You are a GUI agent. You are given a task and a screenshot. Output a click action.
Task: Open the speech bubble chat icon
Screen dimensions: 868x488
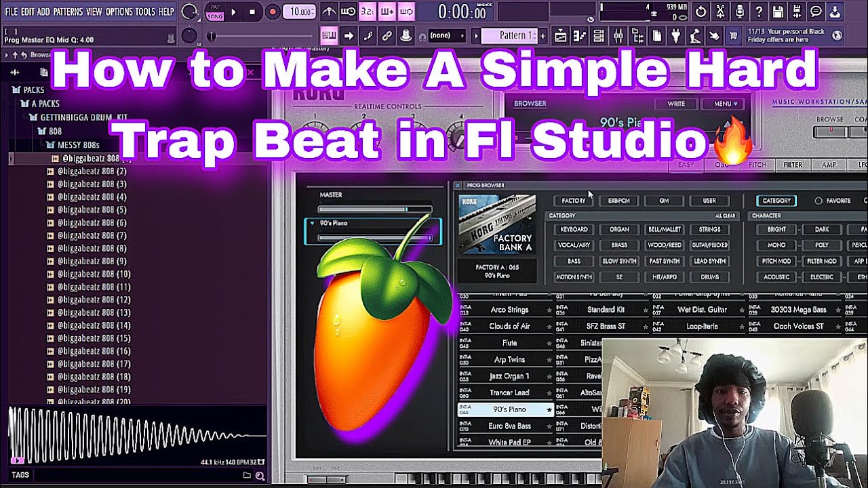tap(815, 12)
